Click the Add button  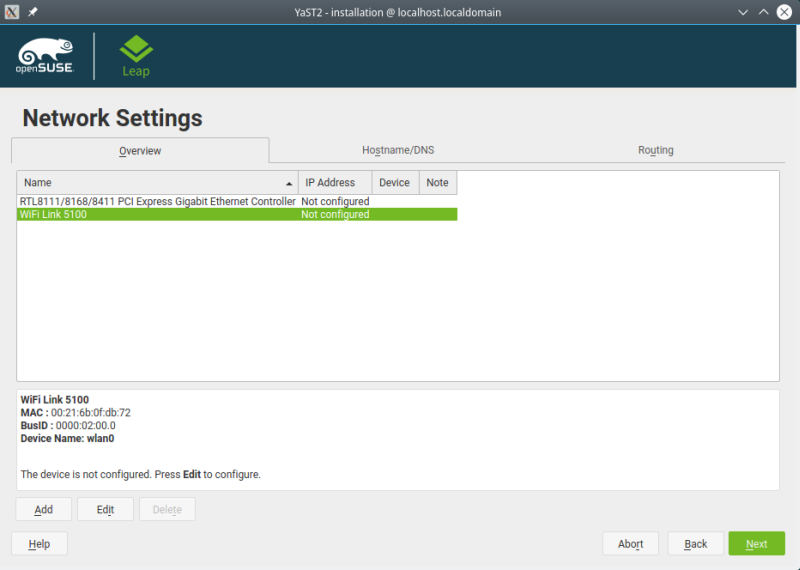pyautogui.click(x=43, y=509)
